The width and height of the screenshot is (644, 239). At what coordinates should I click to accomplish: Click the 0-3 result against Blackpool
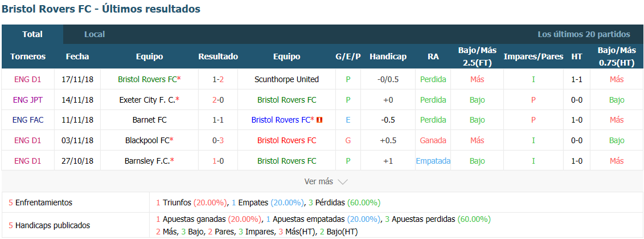218,140
